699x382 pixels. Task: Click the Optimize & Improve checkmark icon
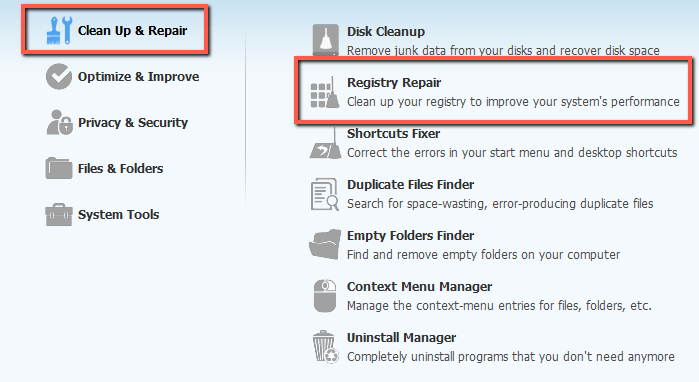[x=59, y=77]
